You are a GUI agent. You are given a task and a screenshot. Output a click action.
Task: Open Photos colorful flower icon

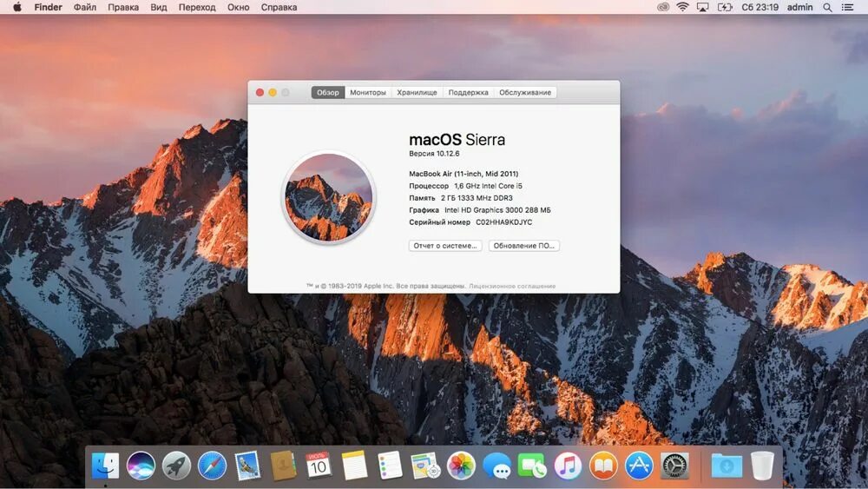pos(461,466)
